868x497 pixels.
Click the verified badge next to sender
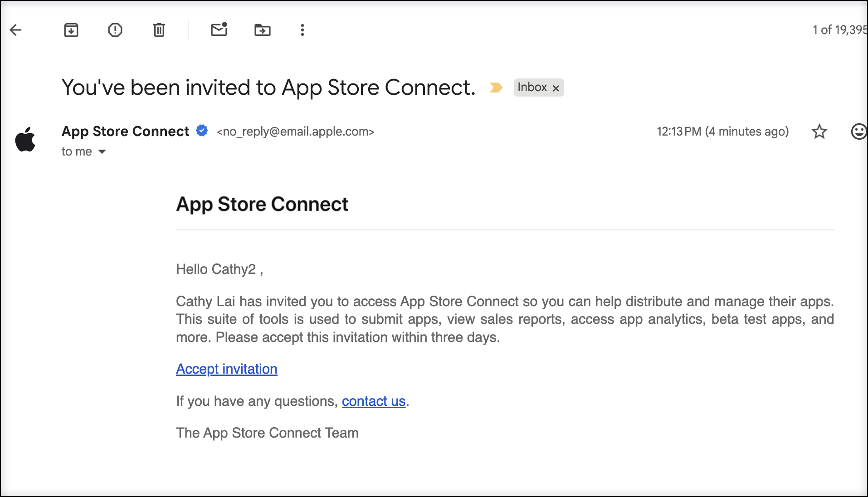point(202,131)
